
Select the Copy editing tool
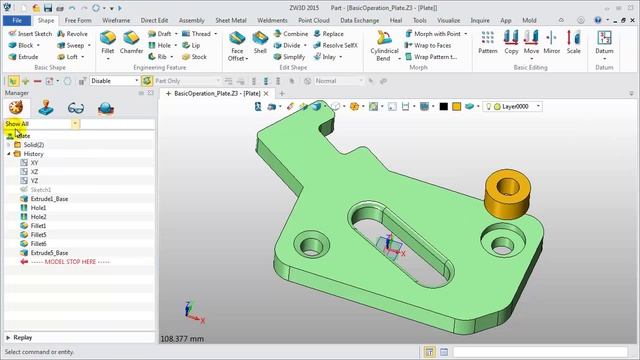511,42
